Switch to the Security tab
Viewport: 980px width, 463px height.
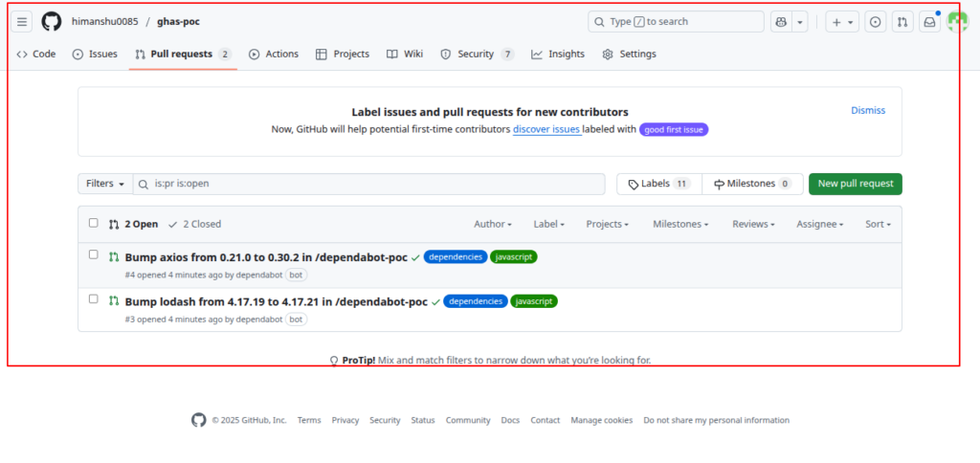tap(476, 55)
